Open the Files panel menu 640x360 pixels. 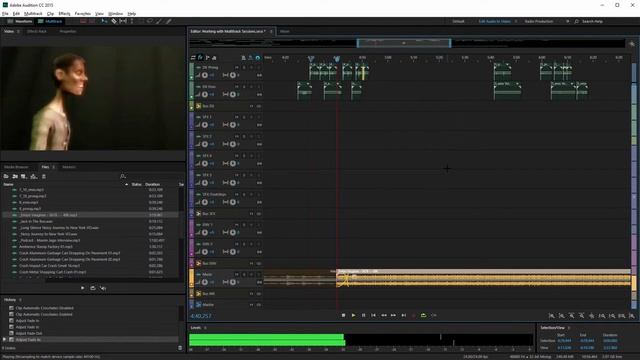click(53, 167)
